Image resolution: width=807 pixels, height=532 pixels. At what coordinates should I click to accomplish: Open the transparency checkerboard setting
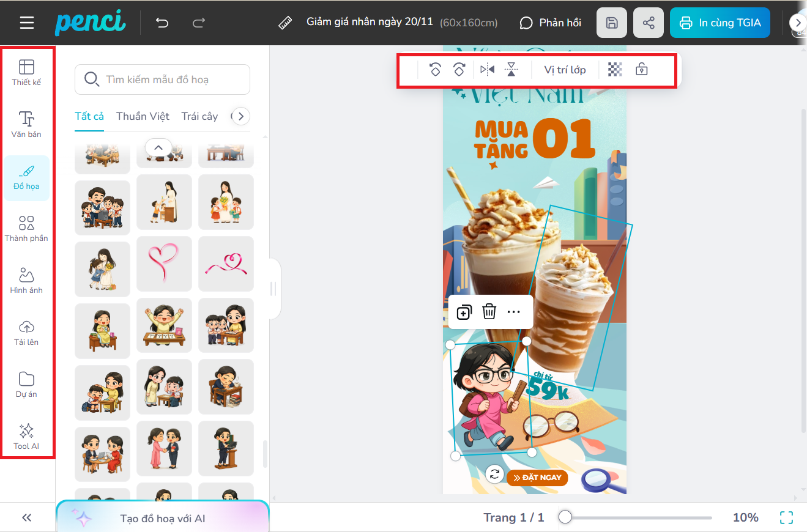pos(615,70)
